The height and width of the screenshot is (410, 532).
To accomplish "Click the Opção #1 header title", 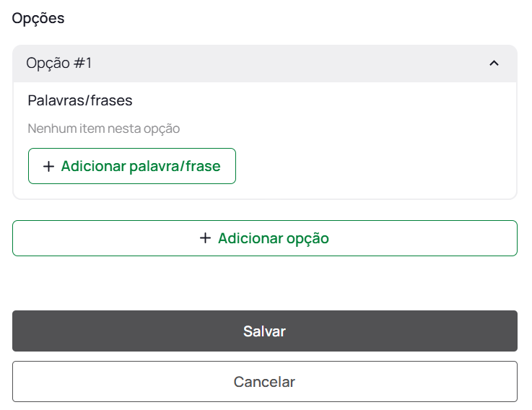I will click(x=59, y=64).
